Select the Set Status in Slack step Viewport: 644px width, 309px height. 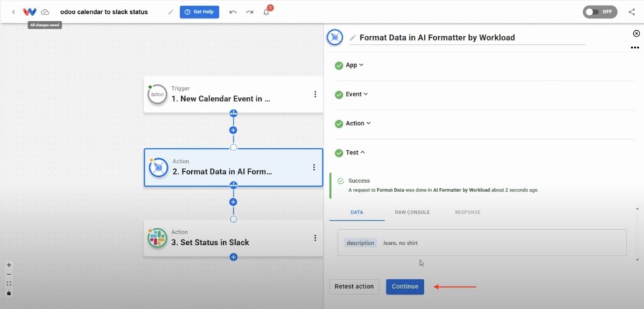tap(233, 238)
